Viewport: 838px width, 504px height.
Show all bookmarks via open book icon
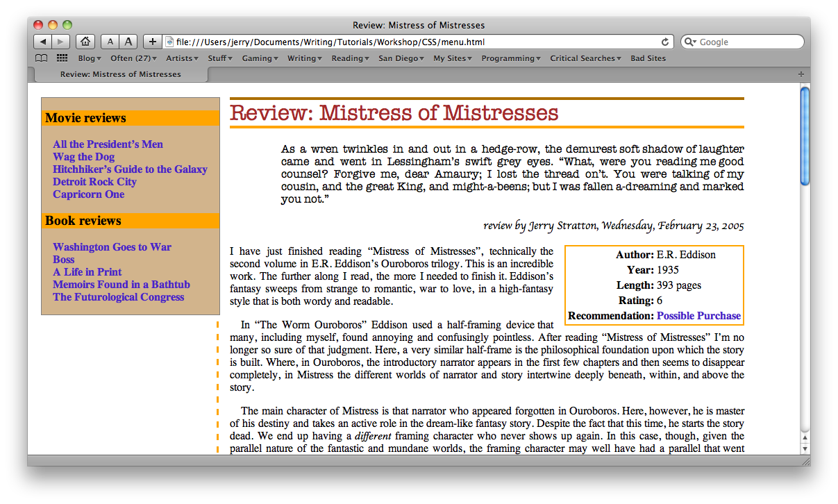click(42, 58)
